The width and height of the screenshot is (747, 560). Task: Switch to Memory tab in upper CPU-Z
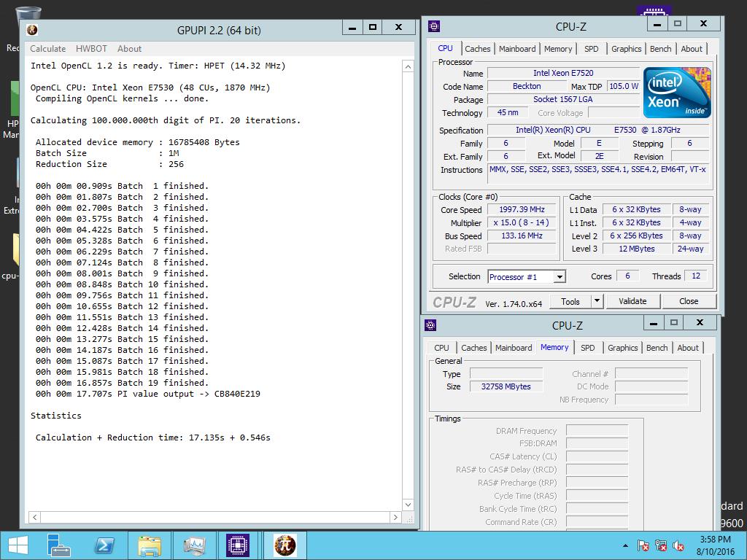[557, 49]
